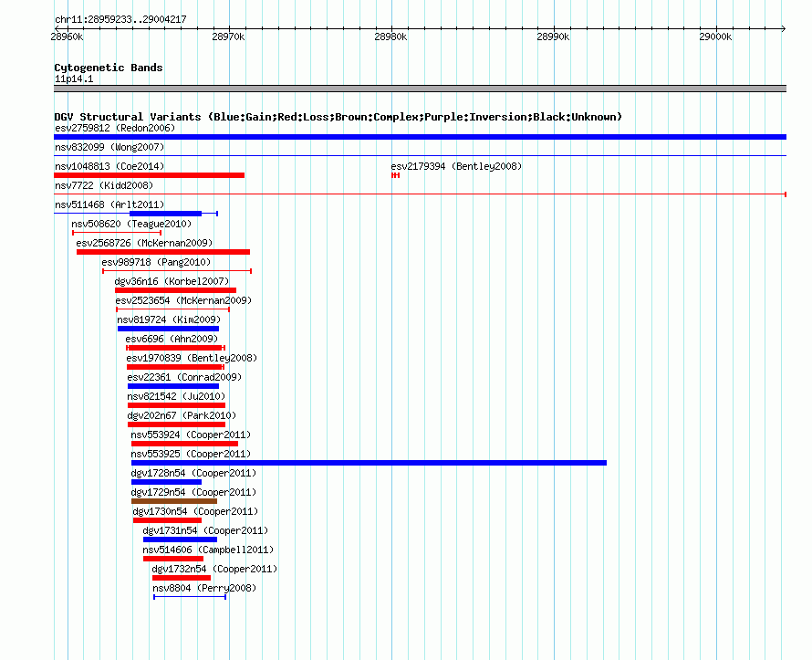
Task: Click nsv1048813 (Coe2014) label
Action: (109, 166)
